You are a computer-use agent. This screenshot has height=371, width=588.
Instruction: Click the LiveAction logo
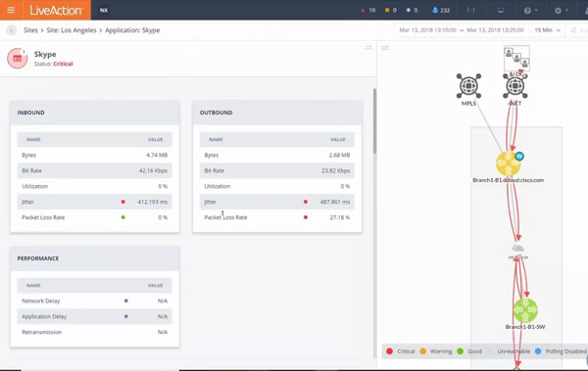tap(56, 10)
